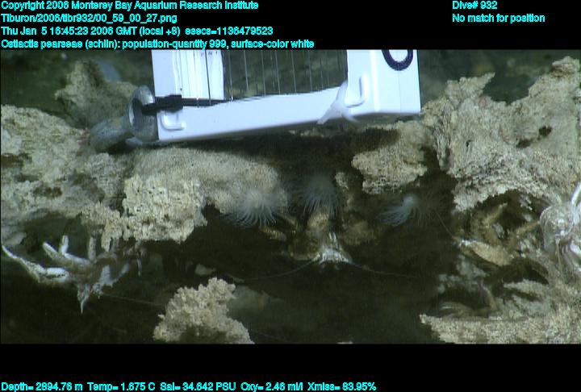Click the "Ostiactis pearseae (schlin)" annotation text
Image resolution: width=581 pixels, height=392 pixels.
[x=60, y=44]
